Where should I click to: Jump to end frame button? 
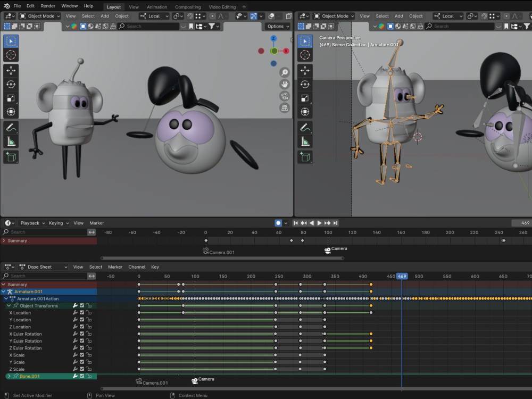click(335, 223)
